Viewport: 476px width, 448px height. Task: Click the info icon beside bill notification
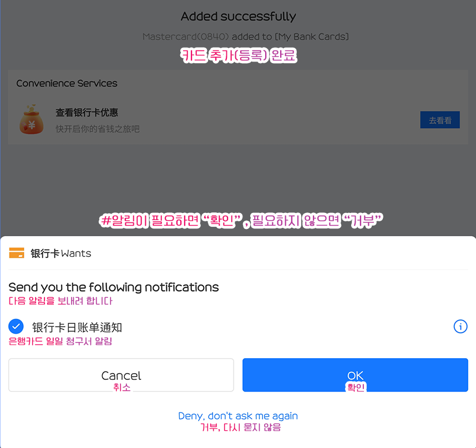pyautogui.click(x=460, y=327)
